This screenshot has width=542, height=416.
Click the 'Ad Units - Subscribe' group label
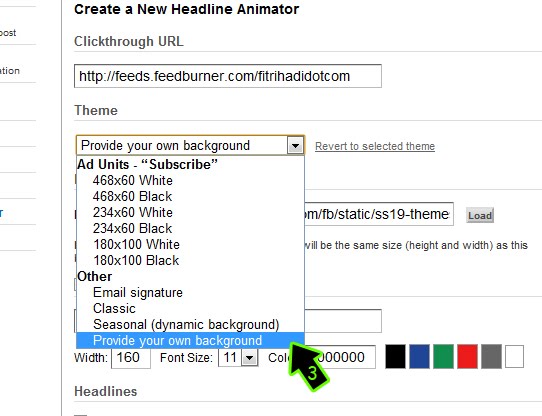click(x=147, y=164)
